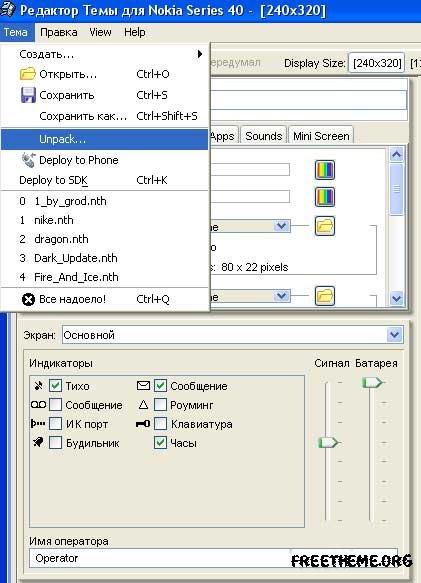Switch to the Sounds tab

coord(263,136)
